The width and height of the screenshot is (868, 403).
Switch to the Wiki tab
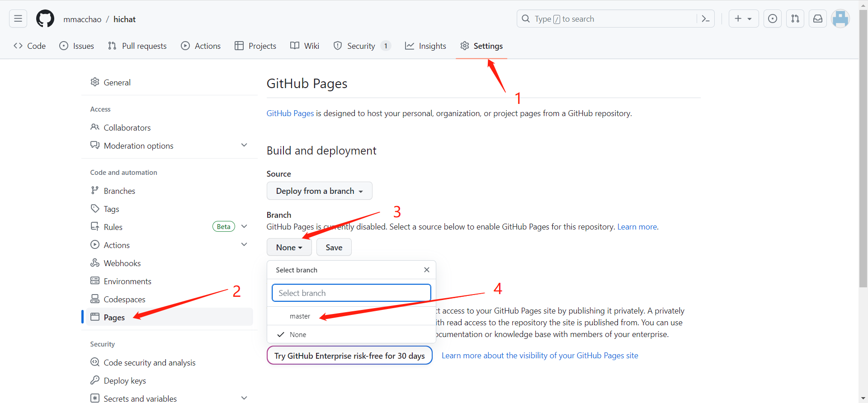(305, 46)
